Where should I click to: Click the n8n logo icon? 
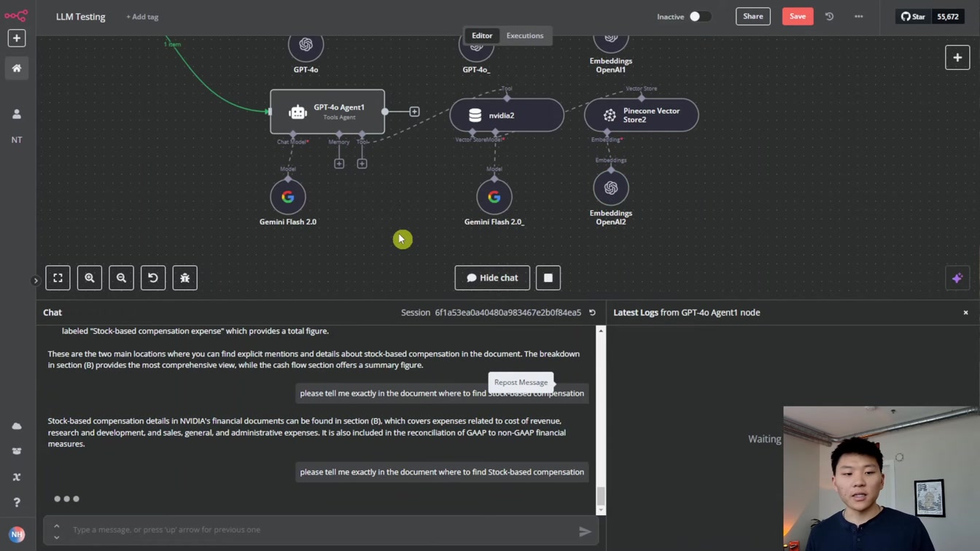16,15
